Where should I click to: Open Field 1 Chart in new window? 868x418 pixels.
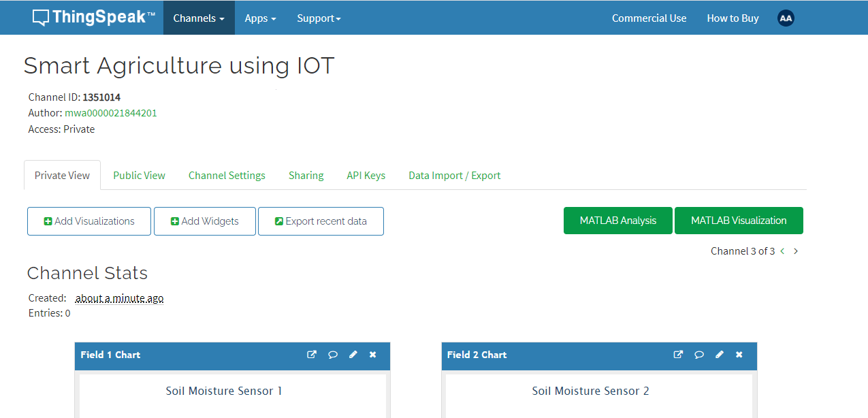[x=312, y=354]
